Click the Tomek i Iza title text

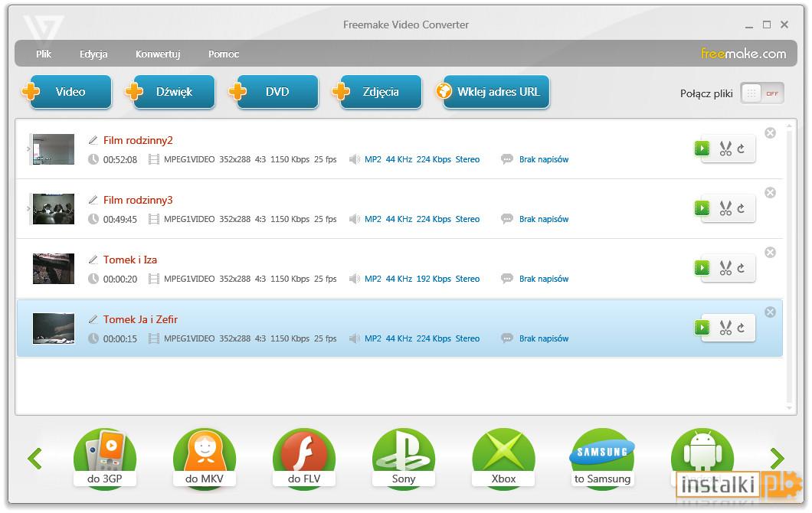[130, 260]
